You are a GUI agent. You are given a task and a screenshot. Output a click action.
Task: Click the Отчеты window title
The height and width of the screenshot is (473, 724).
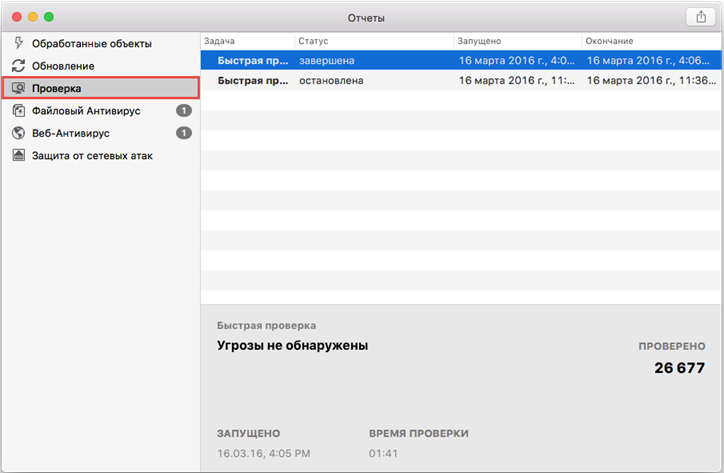[366, 18]
